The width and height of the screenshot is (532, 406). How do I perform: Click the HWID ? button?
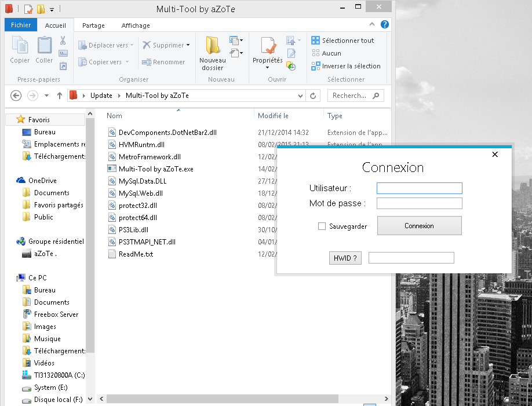click(x=345, y=258)
